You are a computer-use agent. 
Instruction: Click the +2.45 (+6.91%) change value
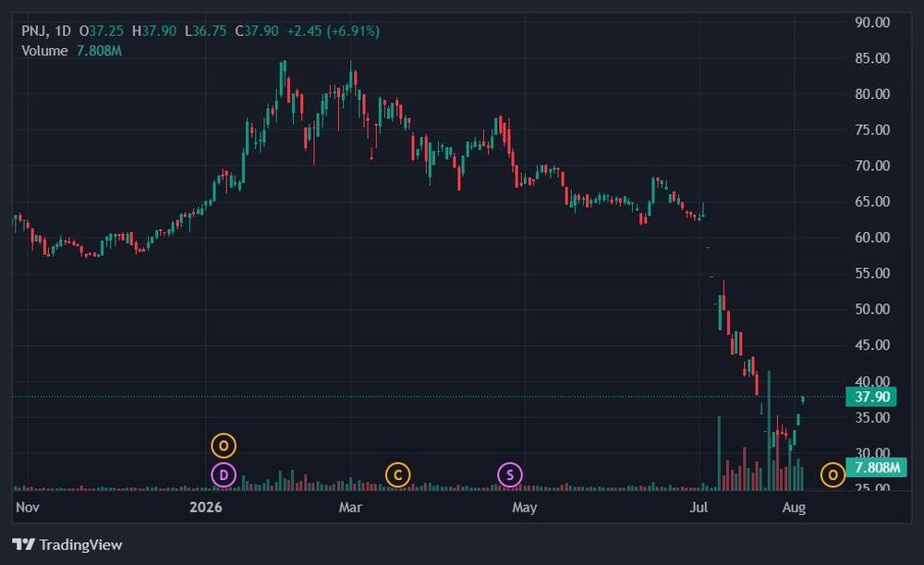[333, 31]
